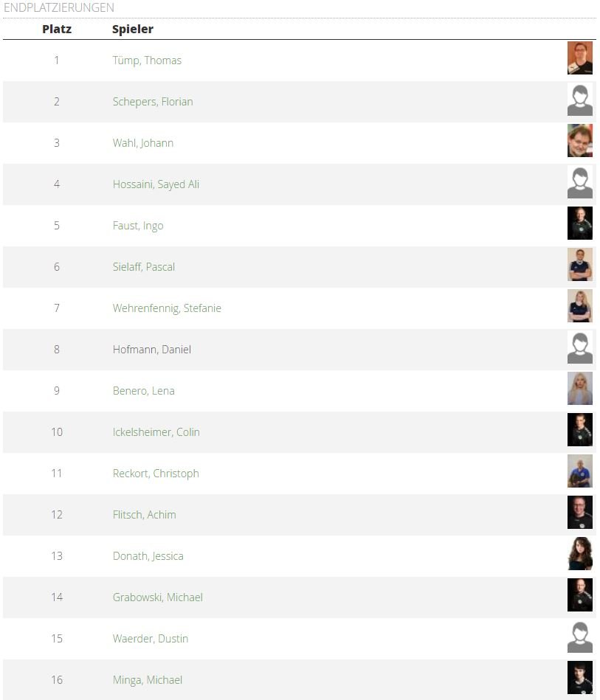Screen dimensions: 600x700
Task: Click the Flitsch, Achim name link
Action: point(145,515)
